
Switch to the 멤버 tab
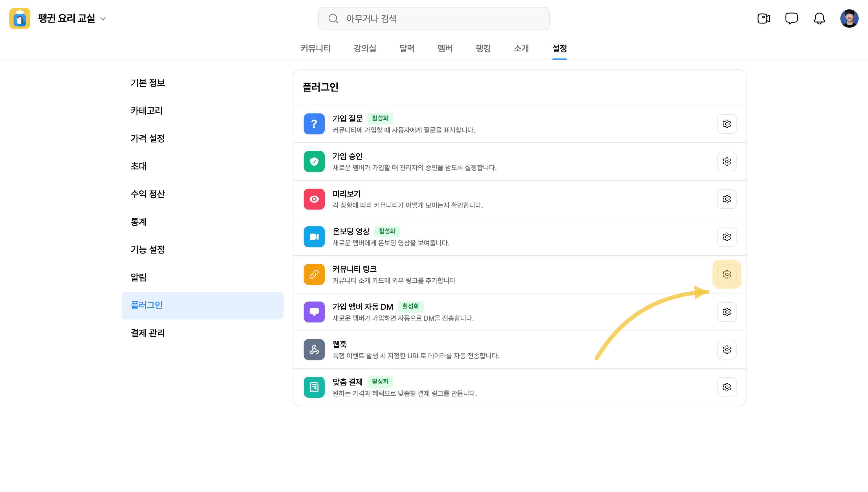coord(445,48)
